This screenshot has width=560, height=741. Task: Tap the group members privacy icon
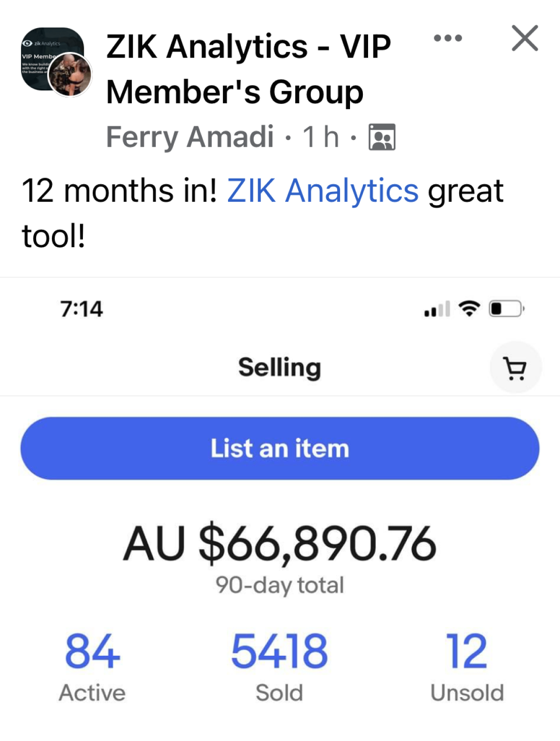[x=382, y=137]
